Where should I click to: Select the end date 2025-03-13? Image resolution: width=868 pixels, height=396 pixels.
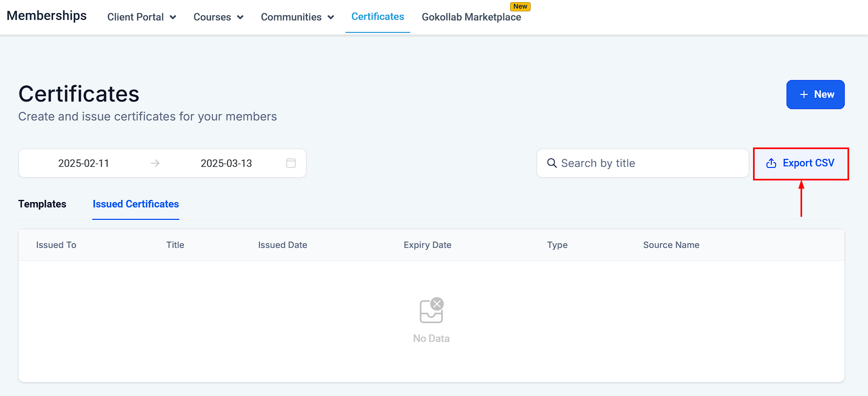tap(226, 163)
